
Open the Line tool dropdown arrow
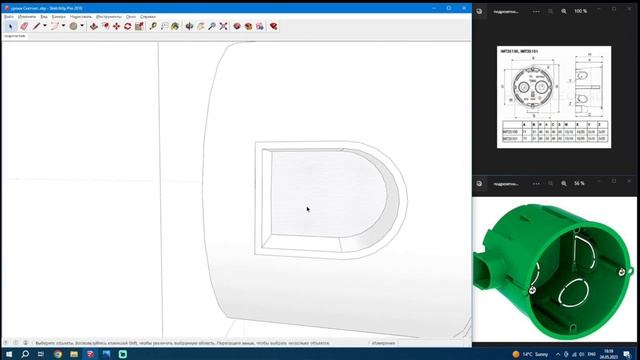(44, 26)
